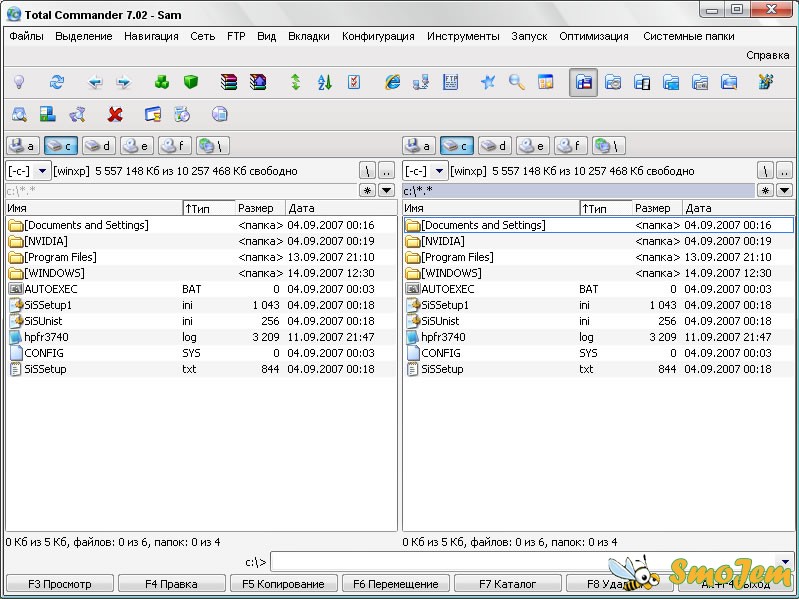Click right panel path bar c:\*.*
The height and width of the screenshot is (599, 799).
pos(578,190)
